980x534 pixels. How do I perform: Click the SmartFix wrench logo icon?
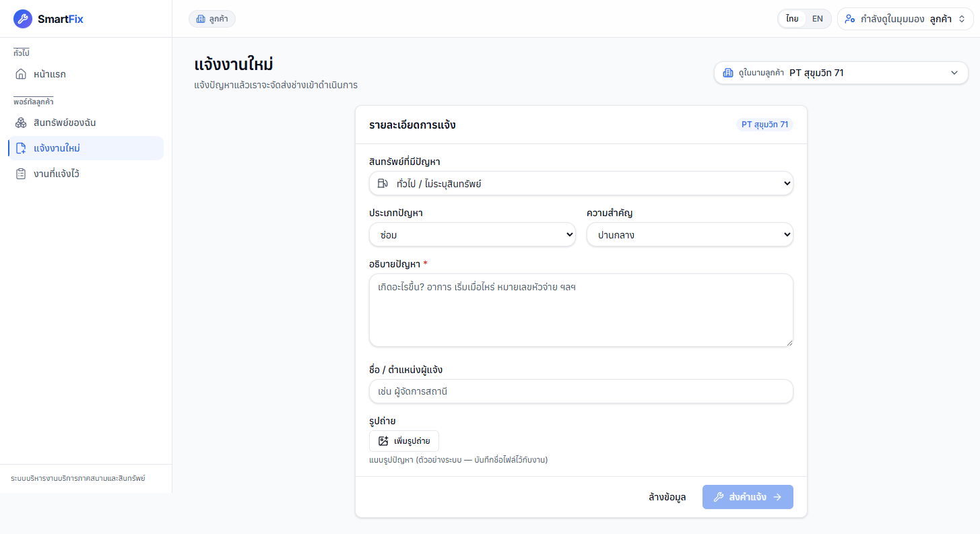[23, 19]
